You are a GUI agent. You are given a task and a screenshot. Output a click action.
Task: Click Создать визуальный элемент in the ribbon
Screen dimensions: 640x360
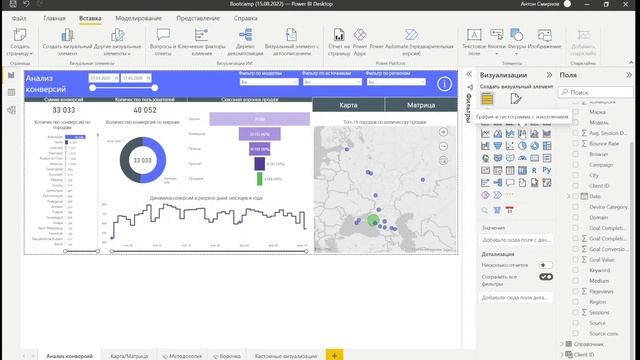pos(67,42)
